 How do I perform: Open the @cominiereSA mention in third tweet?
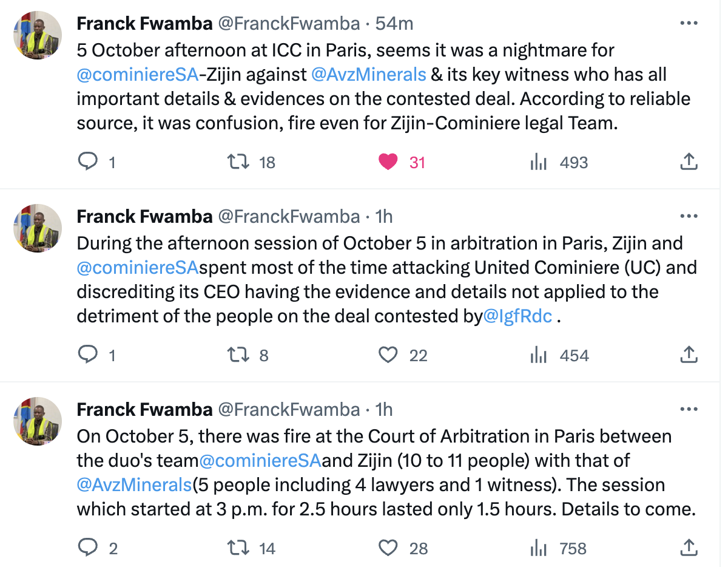click(260, 461)
